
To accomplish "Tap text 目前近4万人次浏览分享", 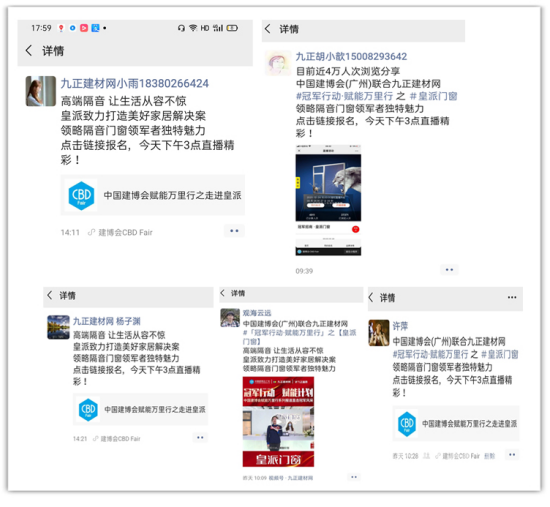I will [348, 71].
